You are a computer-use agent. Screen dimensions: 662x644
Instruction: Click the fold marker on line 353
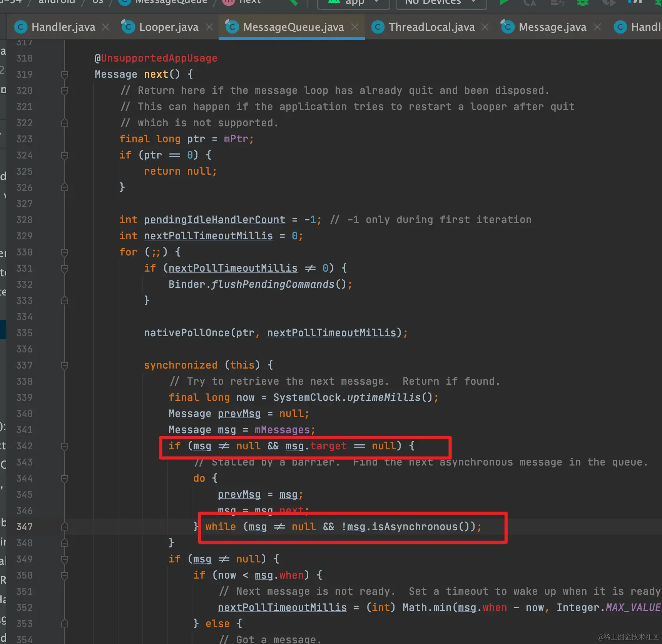pyautogui.click(x=65, y=624)
